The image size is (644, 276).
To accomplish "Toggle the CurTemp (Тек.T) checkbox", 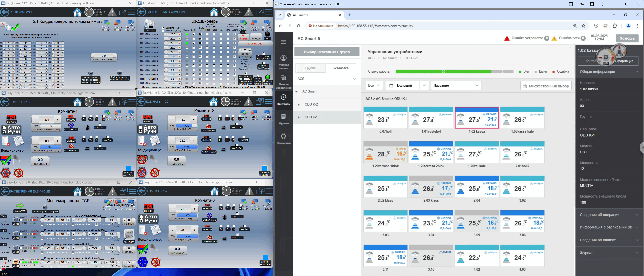I will click(x=163, y=28).
